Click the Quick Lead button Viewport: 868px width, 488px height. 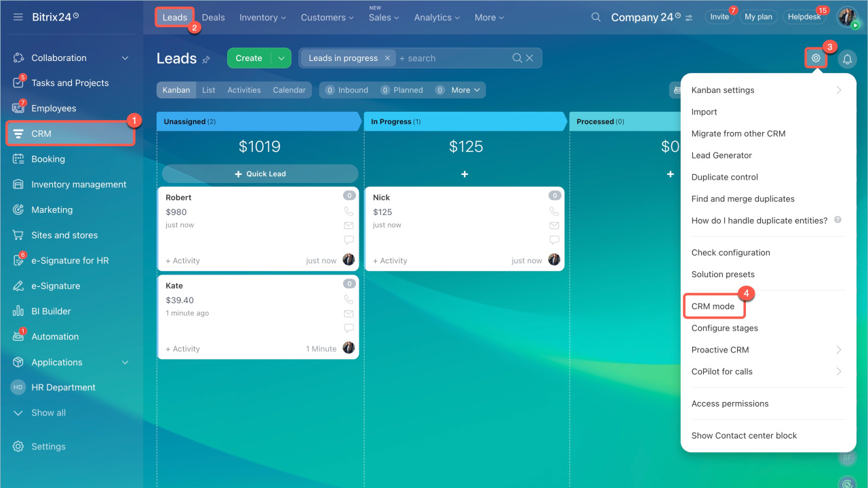[260, 174]
